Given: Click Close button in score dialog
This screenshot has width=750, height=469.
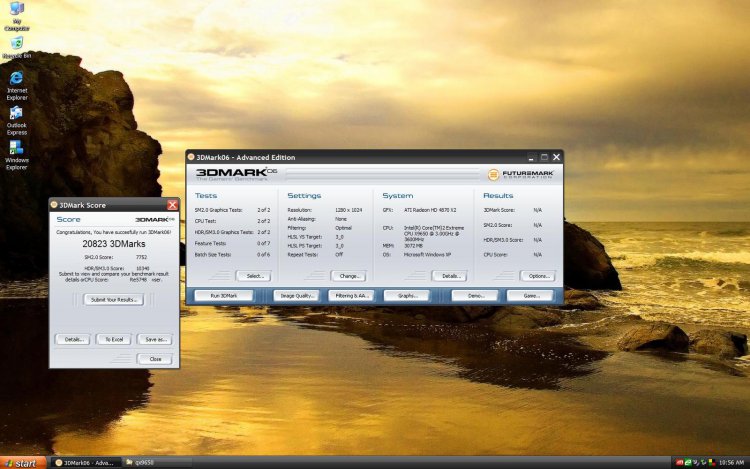Looking at the screenshot, I should click(x=155, y=359).
